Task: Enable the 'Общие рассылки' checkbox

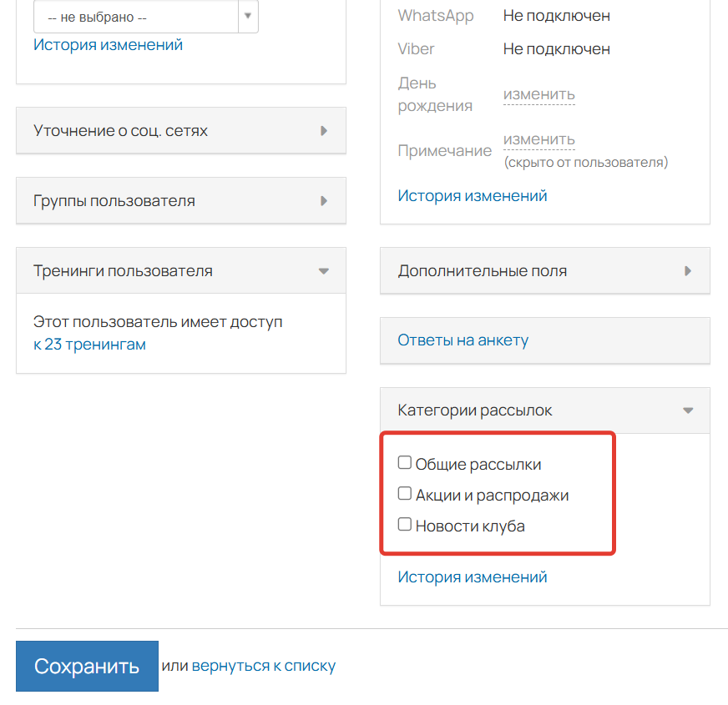Action: point(405,461)
